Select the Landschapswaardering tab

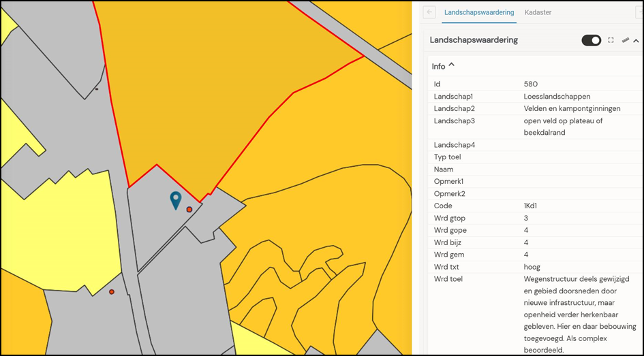coord(479,12)
